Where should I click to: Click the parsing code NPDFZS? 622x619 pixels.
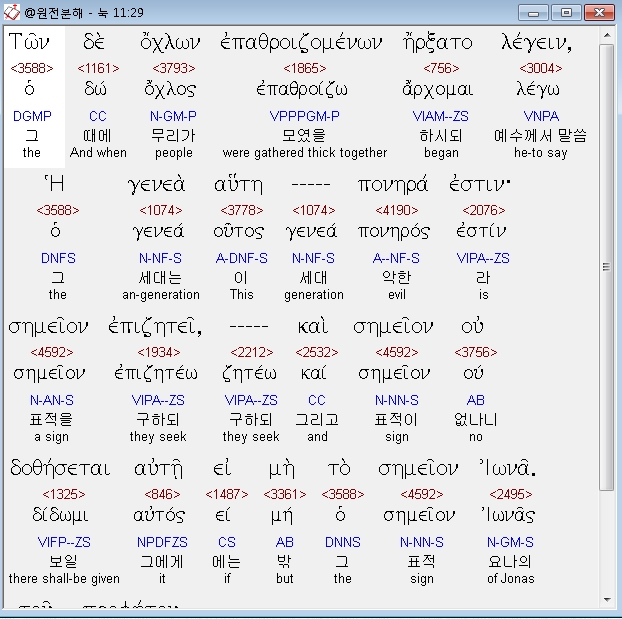point(162,542)
